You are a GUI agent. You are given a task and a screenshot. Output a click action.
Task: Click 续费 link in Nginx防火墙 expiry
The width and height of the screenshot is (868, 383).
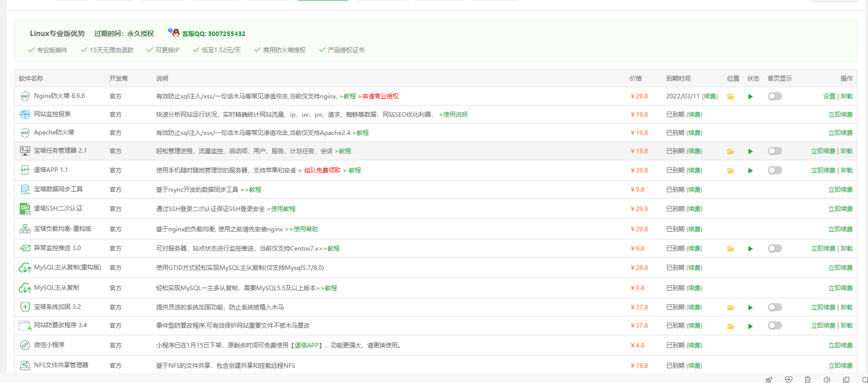[710, 96]
